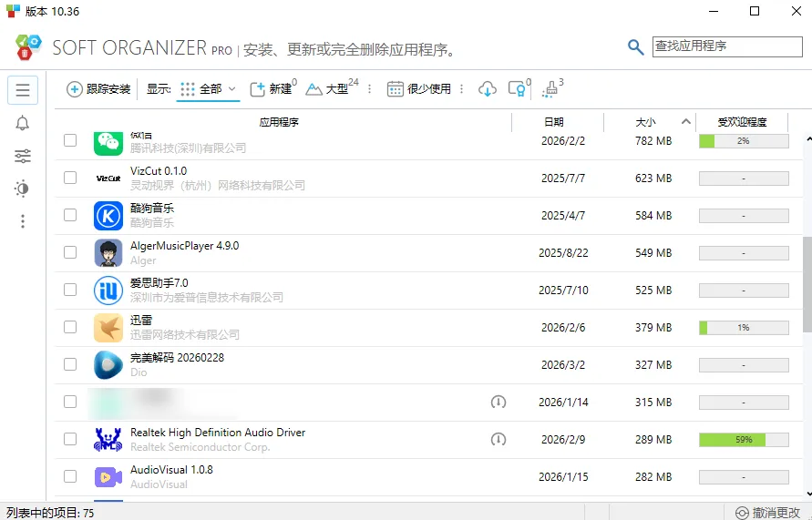Click the 爱思助手 iU icon

108,291
